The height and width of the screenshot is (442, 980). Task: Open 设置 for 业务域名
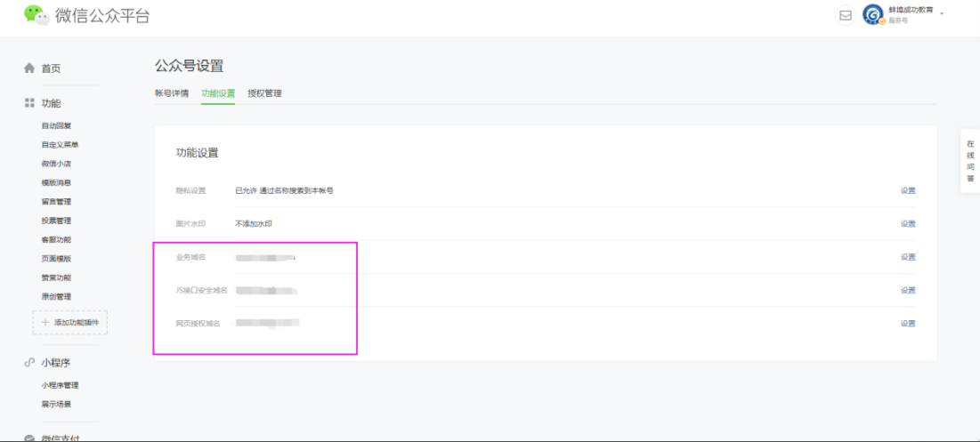click(x=907, y=257)
